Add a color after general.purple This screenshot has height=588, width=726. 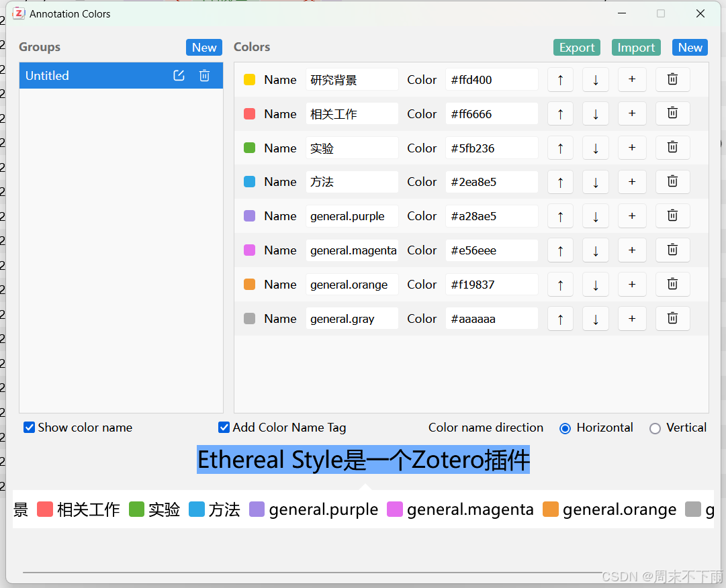(632, 216)
